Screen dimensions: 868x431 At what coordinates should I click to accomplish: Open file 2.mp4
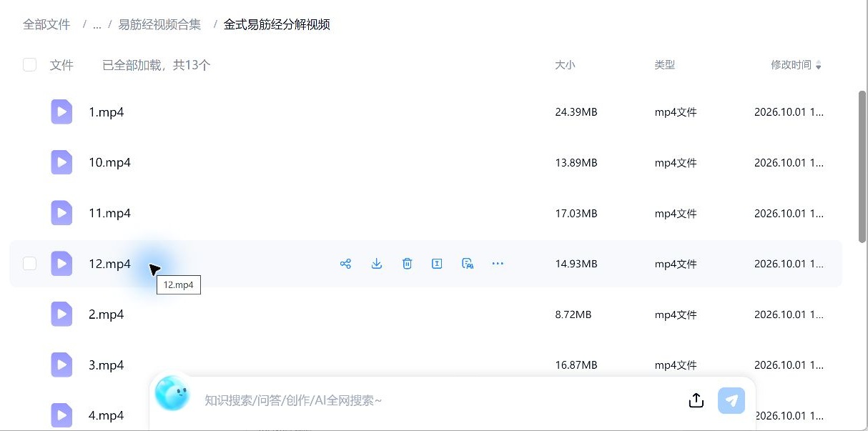(x=107, y=314)
